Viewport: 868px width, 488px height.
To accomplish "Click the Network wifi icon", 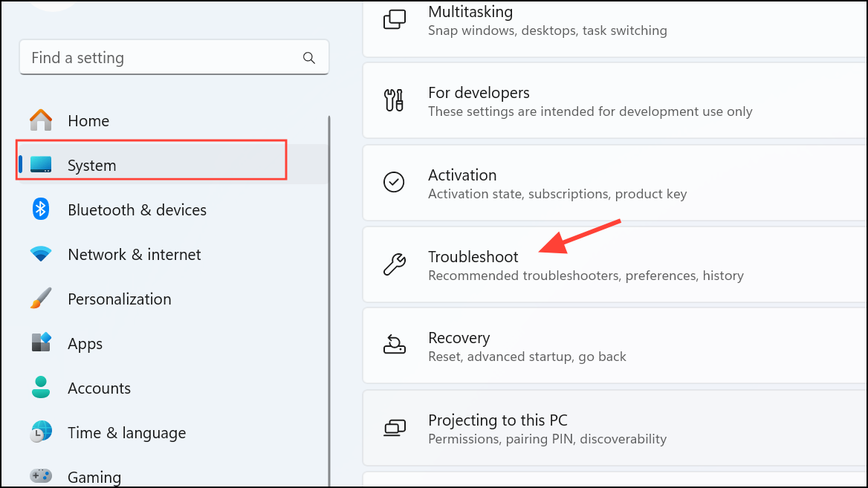I will [x=41, y=254].
